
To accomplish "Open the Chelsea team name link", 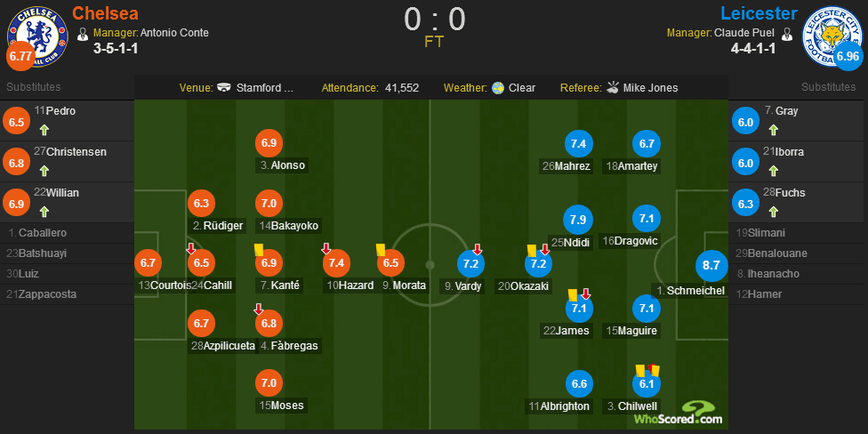I will coord(104,13).
